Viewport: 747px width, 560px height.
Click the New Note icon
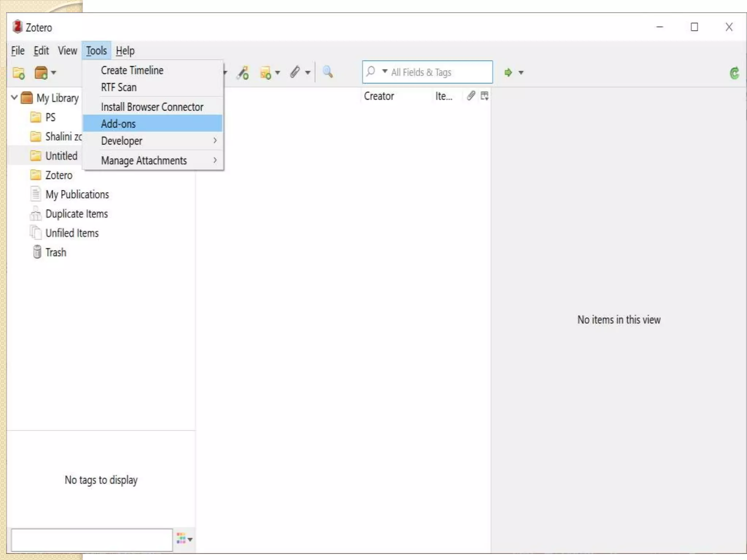coord(266,73)
